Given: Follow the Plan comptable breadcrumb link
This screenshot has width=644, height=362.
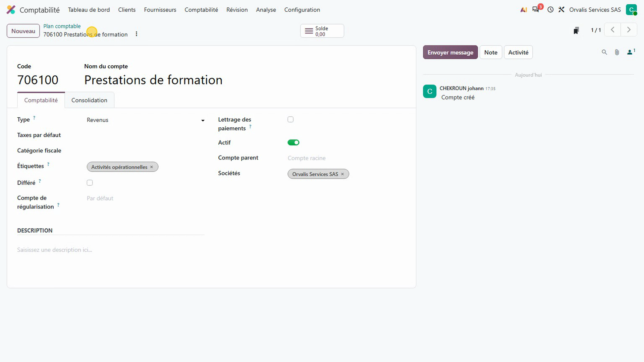Looking at the screenshot, I should point(62,26).
